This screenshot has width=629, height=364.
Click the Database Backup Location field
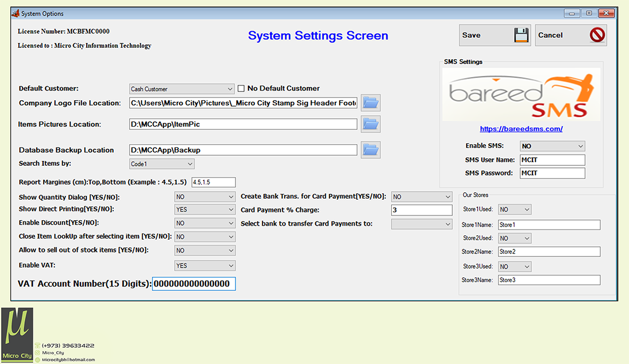click(x=243, y=150)
